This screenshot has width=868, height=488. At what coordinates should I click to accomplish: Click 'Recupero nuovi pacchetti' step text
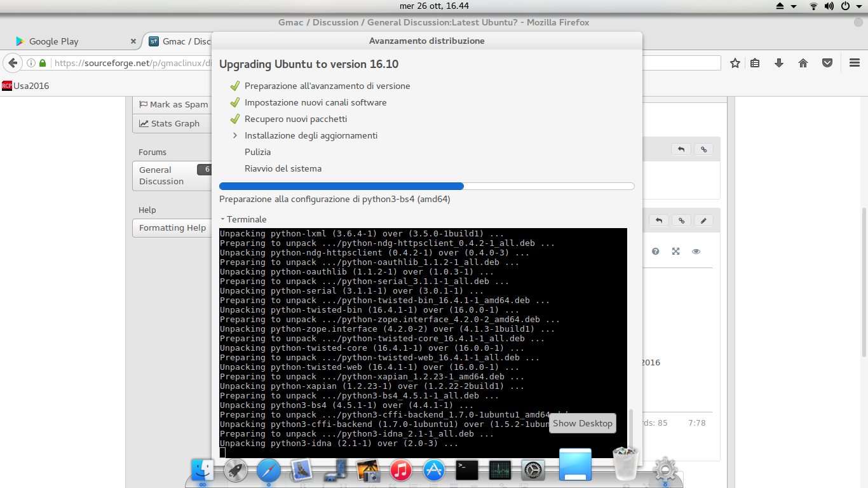pyautogui.click(x=295, y=119)
